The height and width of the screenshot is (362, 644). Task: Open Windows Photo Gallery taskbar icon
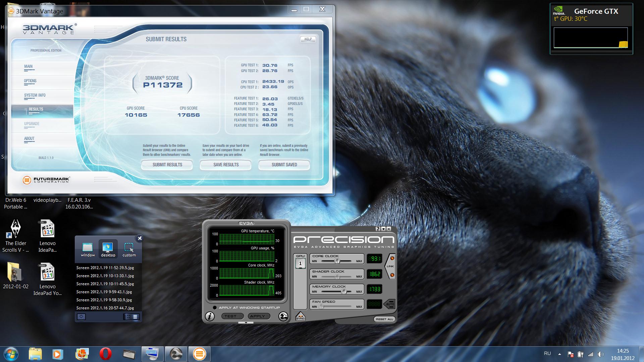coord(82,354)
